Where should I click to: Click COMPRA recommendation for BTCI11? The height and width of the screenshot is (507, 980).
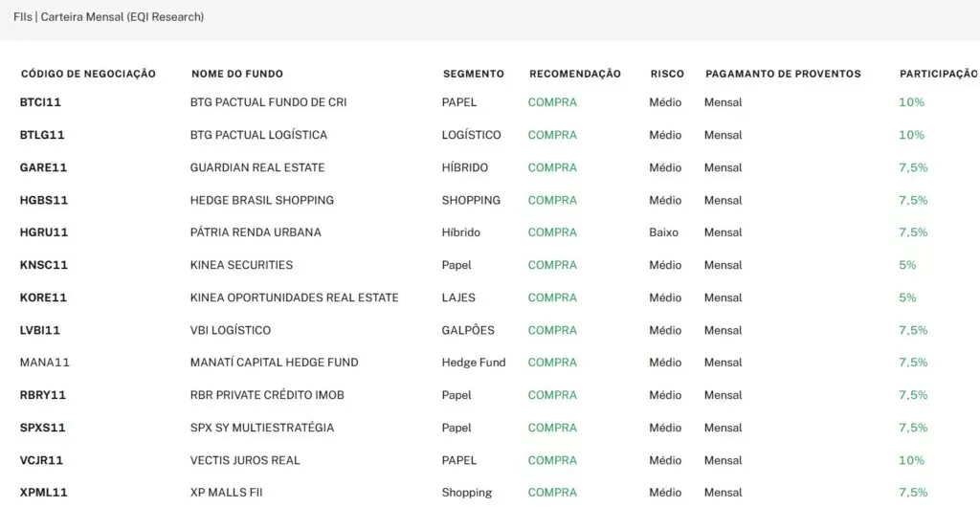(552, 102)
